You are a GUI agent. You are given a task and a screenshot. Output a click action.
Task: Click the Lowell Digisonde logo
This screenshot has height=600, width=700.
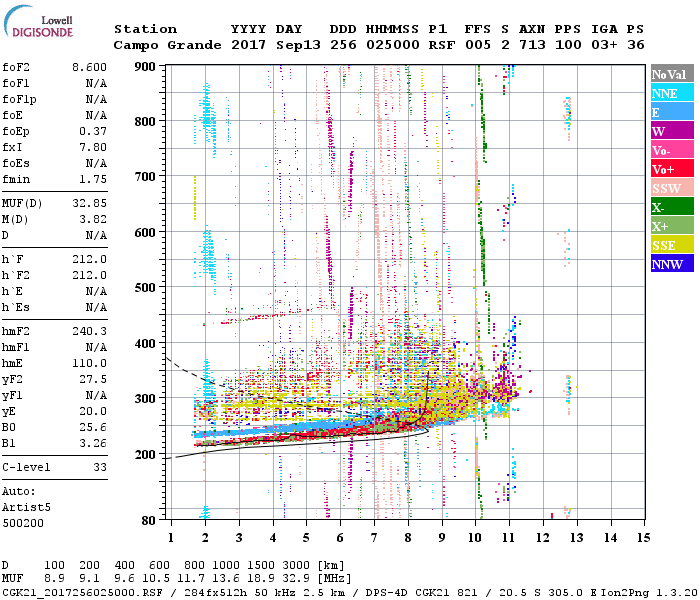[x=38, y=21]
